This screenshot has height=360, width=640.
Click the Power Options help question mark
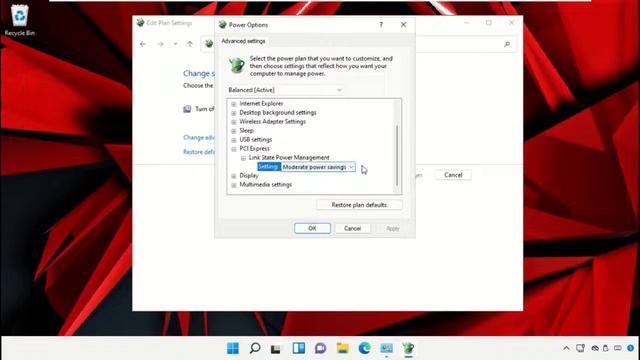pyautogui.click(x=381, y=25)
